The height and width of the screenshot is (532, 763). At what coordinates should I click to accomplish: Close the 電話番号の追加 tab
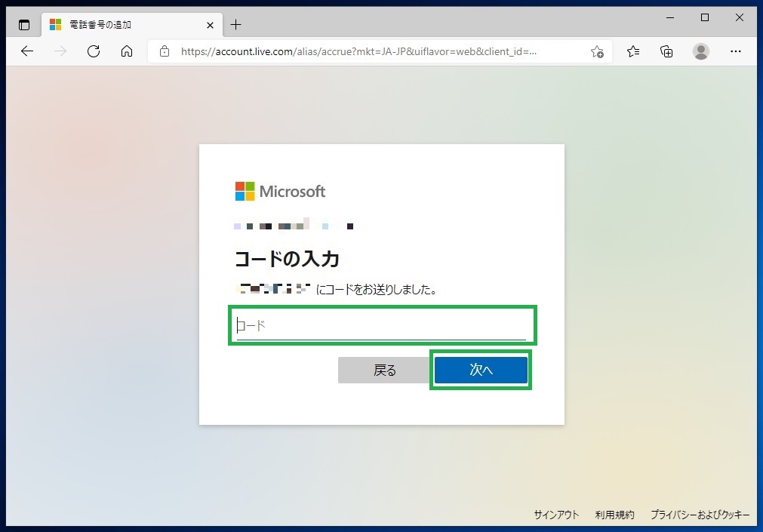(211, 25)
